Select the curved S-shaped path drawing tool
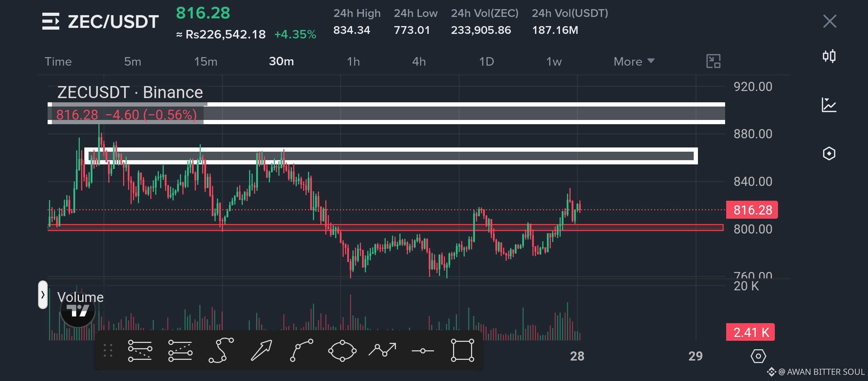The image size is (868, 381). (x=221, y=350)
